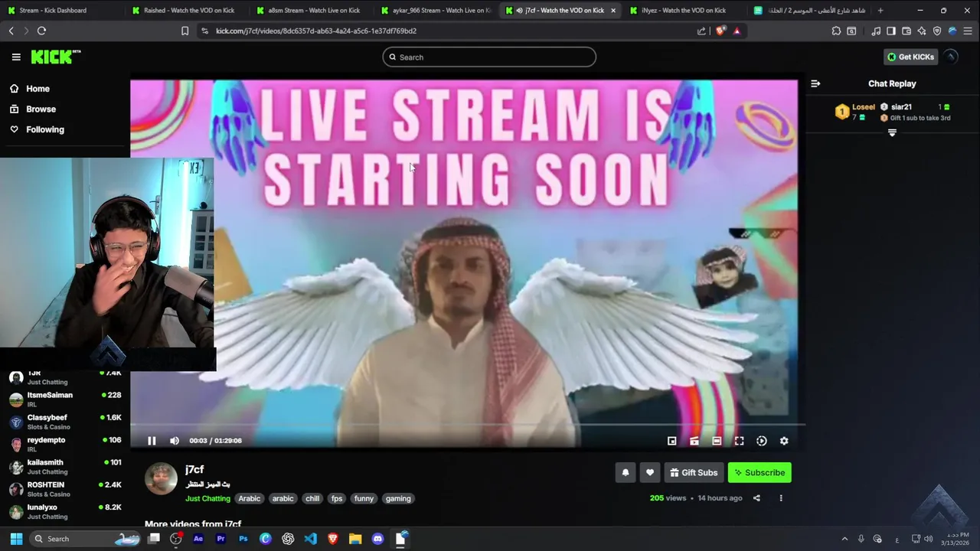The height and width of the screenshot is (551, 980).
Task: Switch to aykar_966 Stream tab
Action: [x=435, y=10]
